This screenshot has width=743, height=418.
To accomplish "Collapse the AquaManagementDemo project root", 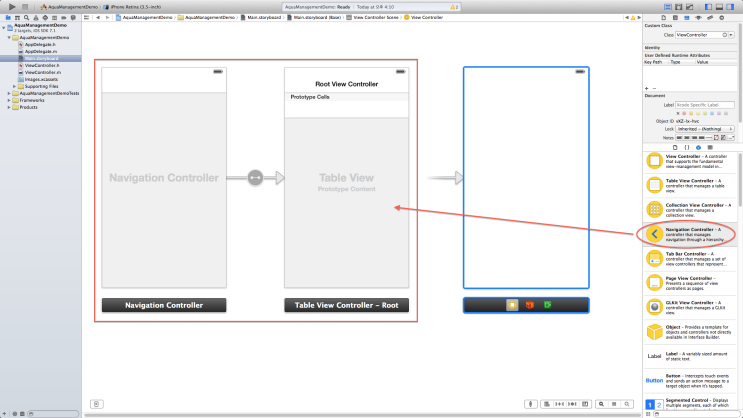I will tap(3, 28).
